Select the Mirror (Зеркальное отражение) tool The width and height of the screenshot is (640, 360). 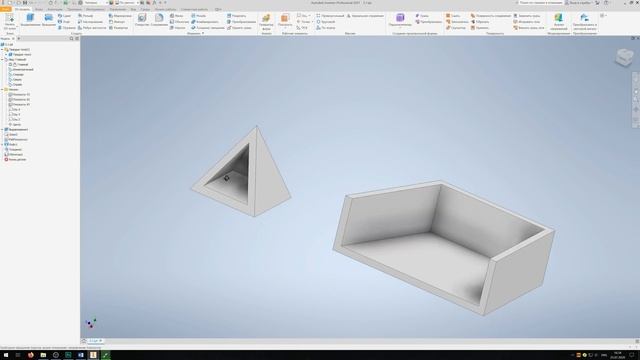click(x=365, y=16)
